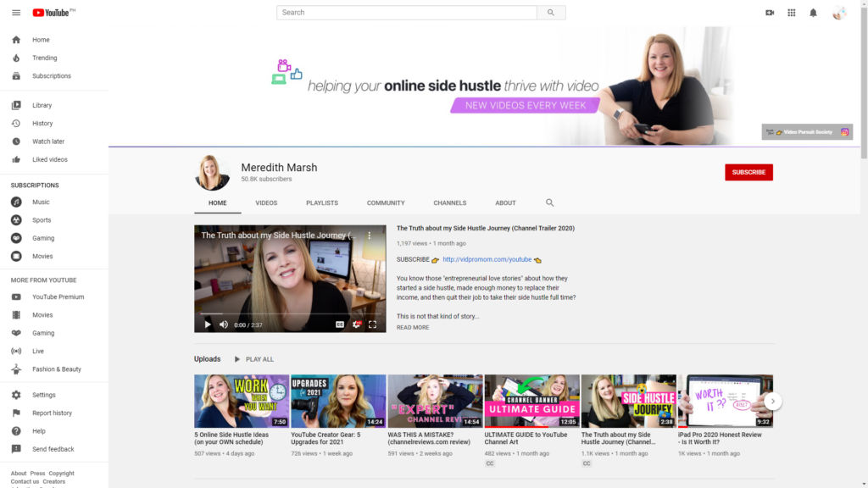The width and height of the screenshot is (868, 488).
Task: Toggle closed captions on the trailer
Action: pyautogui.click(x=340, y=324)
